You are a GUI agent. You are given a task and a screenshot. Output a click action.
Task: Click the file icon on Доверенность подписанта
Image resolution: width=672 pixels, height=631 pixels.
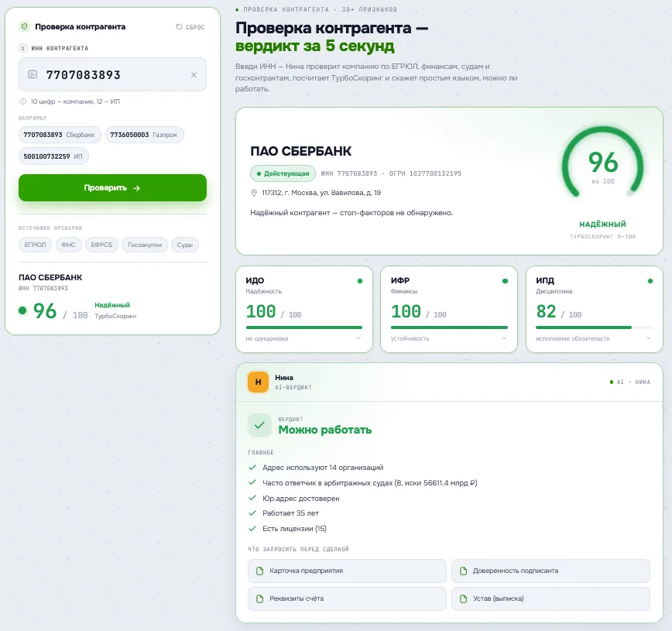(x=463, y=571)
